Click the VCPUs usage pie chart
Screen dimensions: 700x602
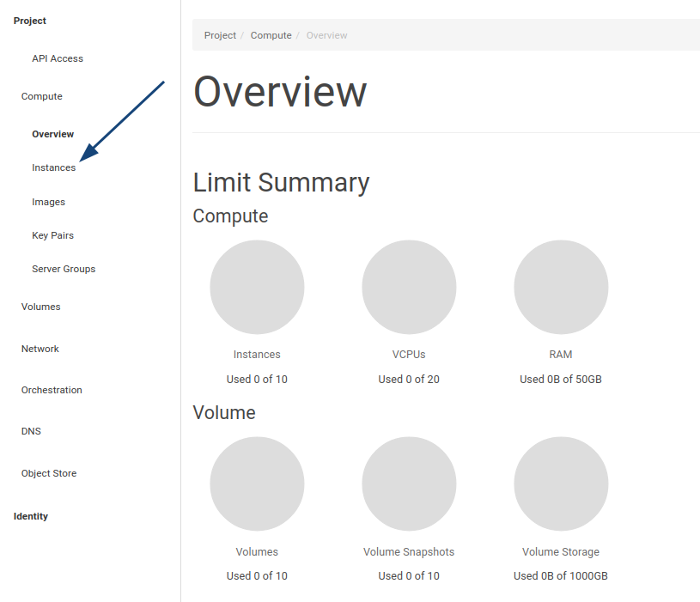tap(409, 287)
